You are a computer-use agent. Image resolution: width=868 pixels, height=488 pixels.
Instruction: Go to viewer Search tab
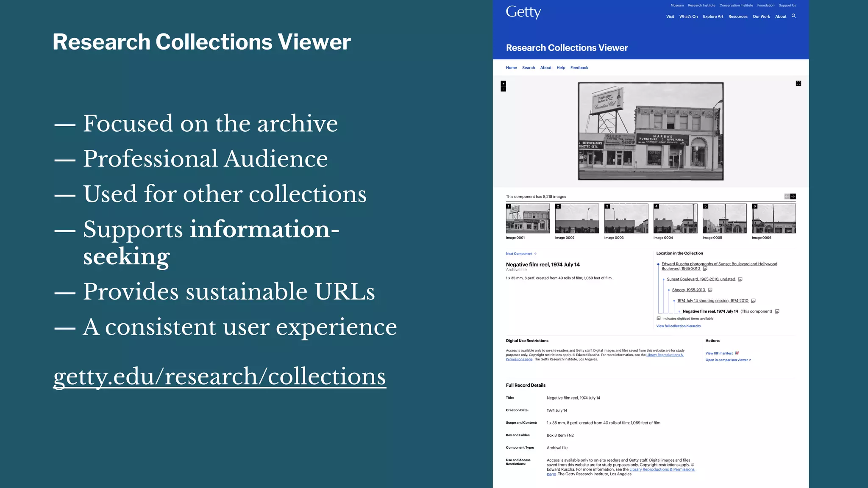click(529, 68)
